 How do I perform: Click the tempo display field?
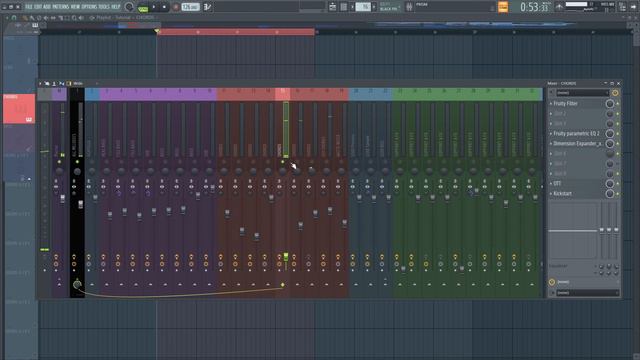(x=191, y=7)
